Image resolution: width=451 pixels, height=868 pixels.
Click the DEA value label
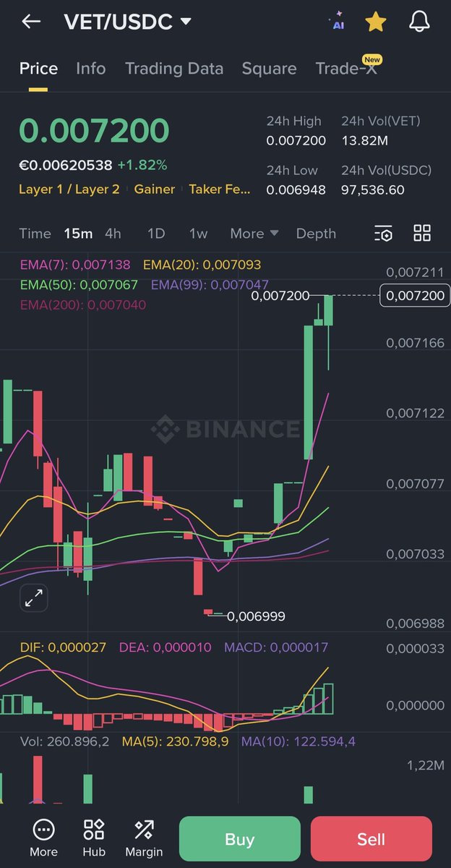click(x=165, y=647)
